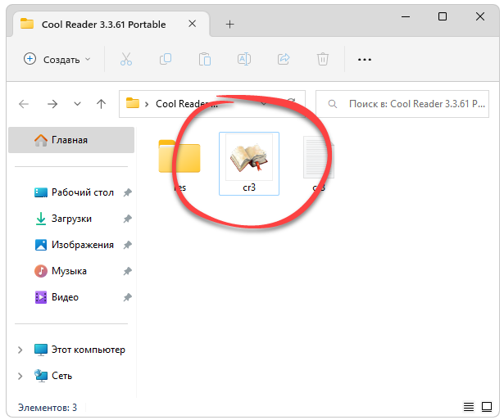This screenshot has height=420, width=504.
Task: Open the three-dots more options menu
Action: click(365, 59)
